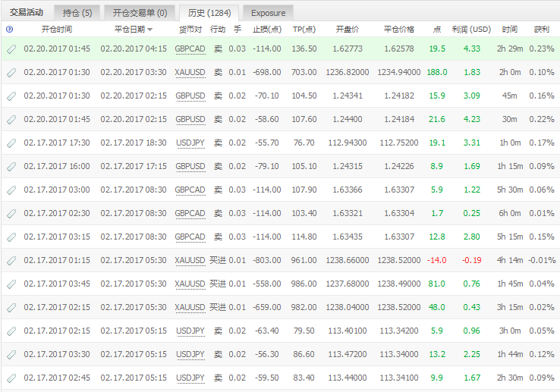560x392 pixels.
Task: Open attachment icon for GBPUSD 1.24315 trade
Action: (11, 167)
